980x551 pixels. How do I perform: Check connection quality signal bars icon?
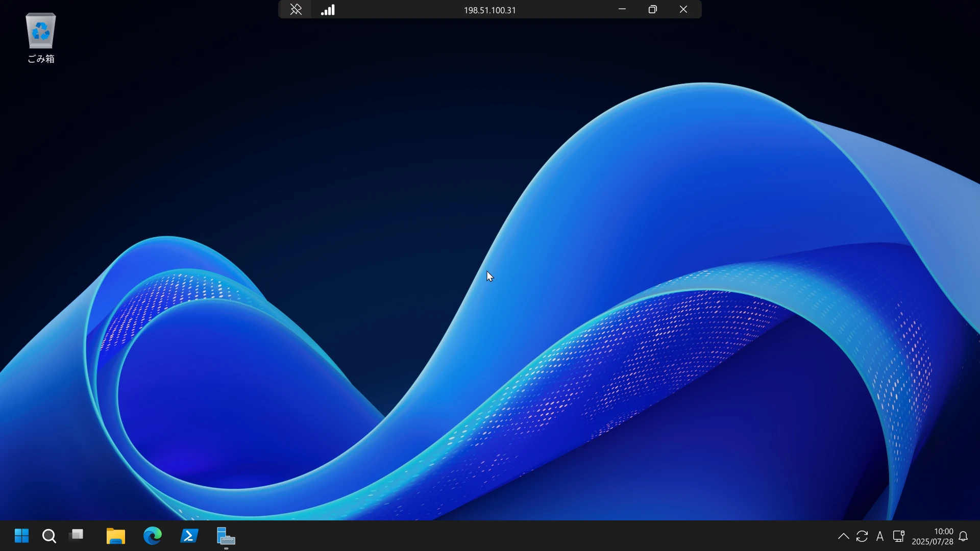pos(328,10)
